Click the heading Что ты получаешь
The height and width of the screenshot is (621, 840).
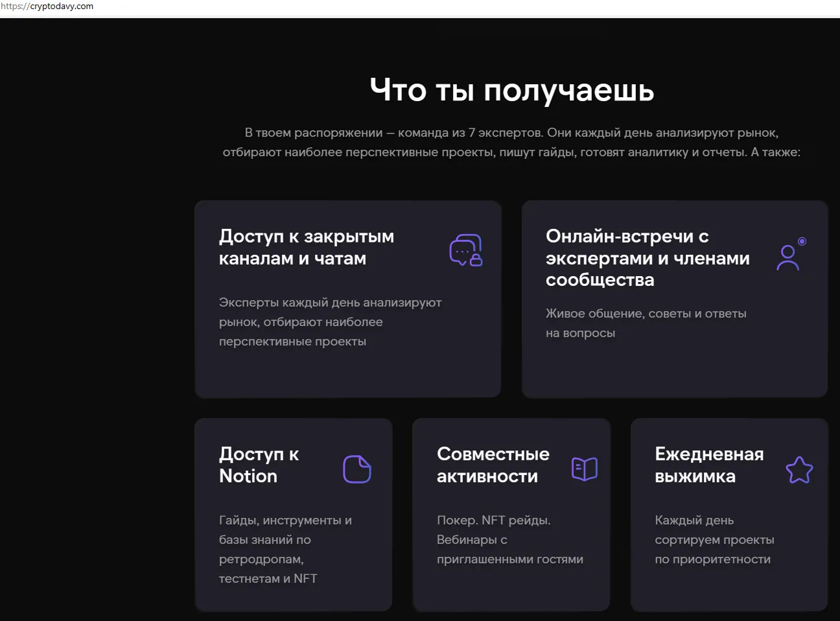coord(512,89)
